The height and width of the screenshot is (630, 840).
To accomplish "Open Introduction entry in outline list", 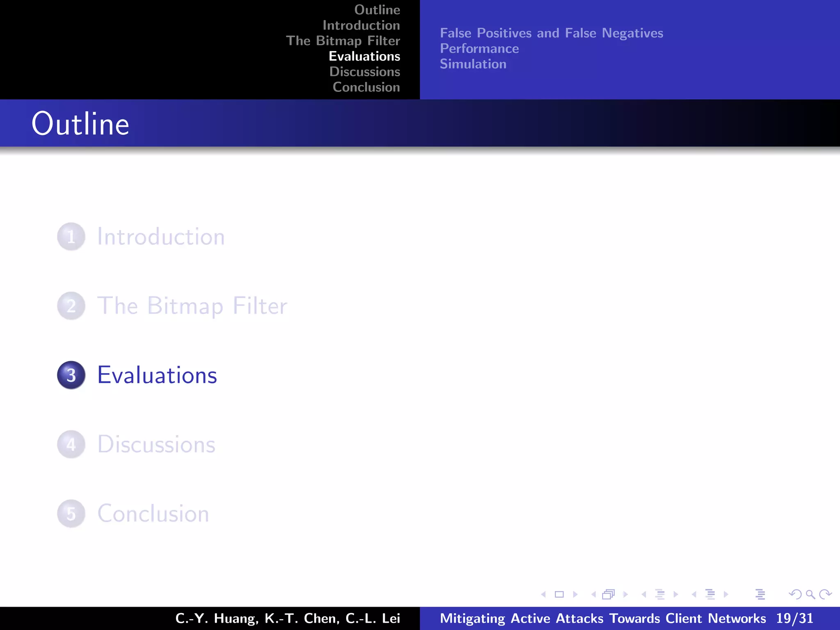I will 161,237.
